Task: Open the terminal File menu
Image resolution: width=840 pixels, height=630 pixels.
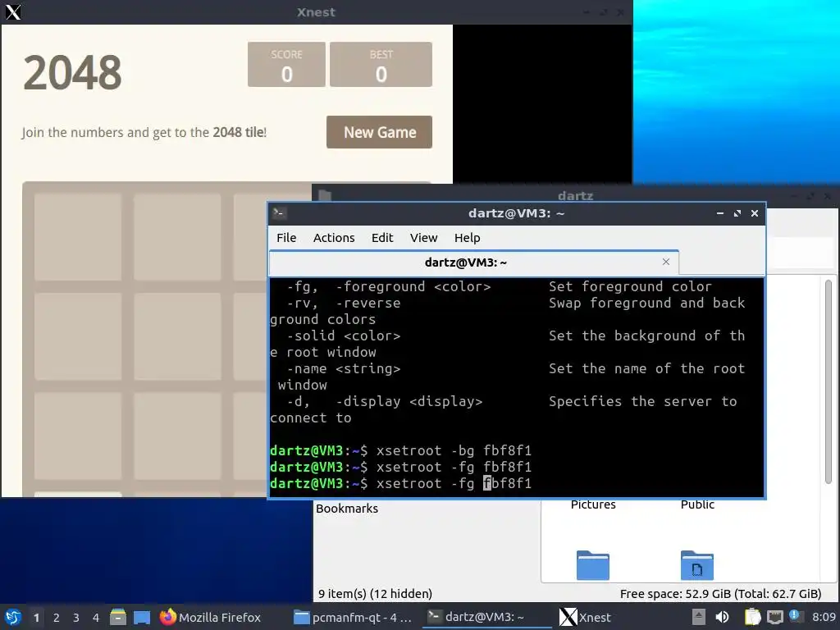Action: click(x=286, y=237)
